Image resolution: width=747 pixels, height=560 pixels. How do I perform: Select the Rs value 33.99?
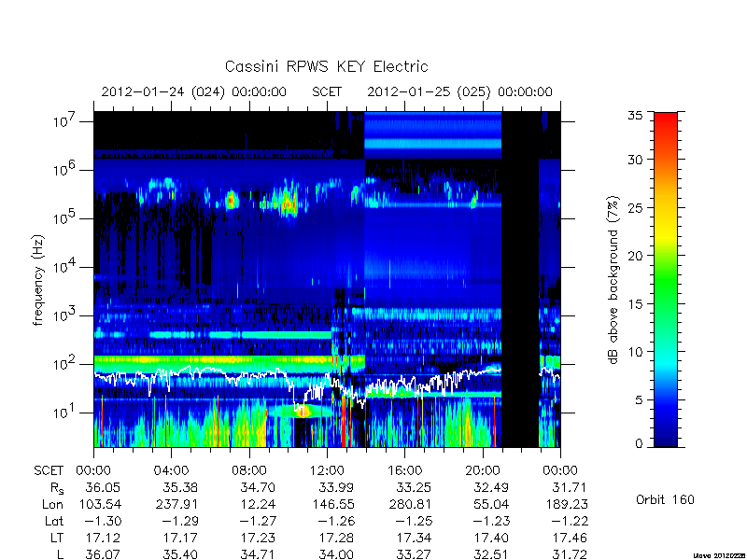point(336,487)
